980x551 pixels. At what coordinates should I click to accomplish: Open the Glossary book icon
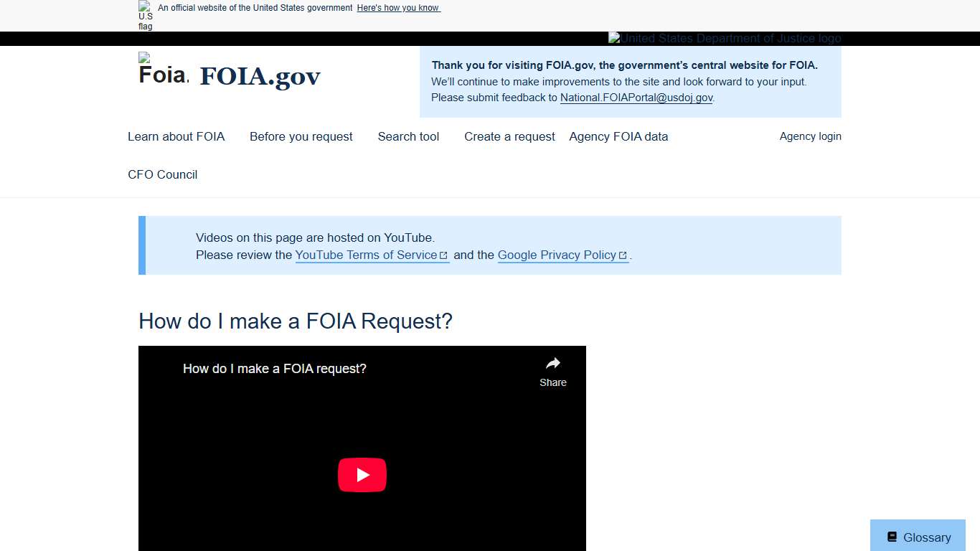point(892,536)
